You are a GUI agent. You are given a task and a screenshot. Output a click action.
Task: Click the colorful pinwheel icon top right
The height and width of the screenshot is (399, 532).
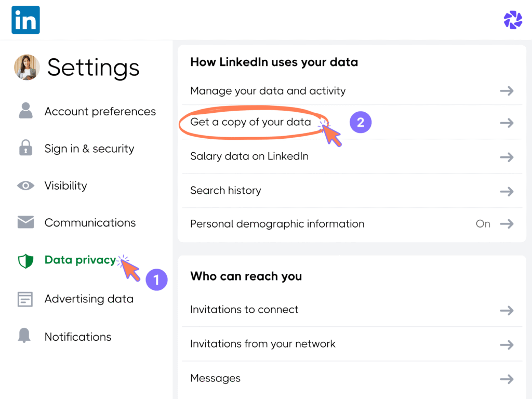tap(513, 20)
